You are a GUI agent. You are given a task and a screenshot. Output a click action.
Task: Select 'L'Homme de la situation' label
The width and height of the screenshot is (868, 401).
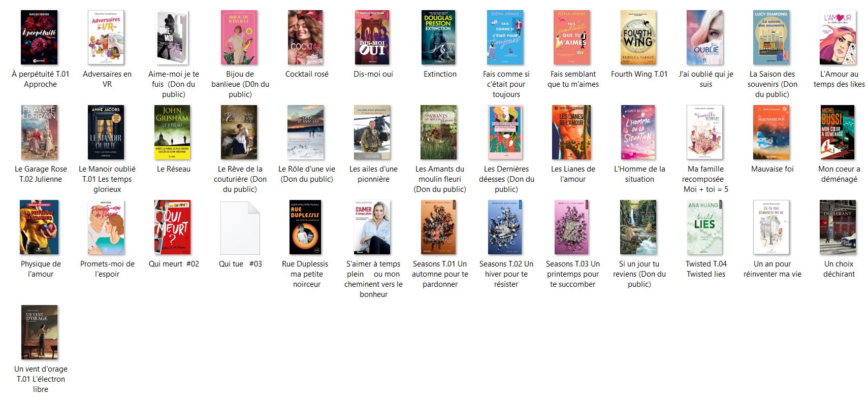pos(639,174)
